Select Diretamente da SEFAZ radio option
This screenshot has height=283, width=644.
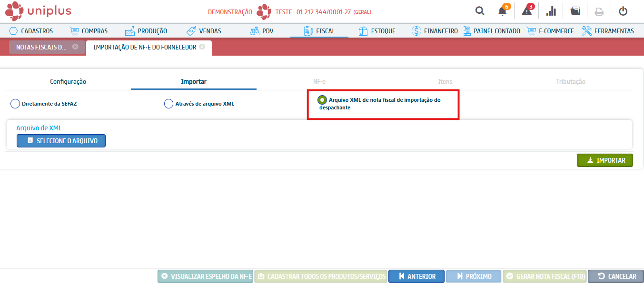pyautogui.click(x=15, y=104)
